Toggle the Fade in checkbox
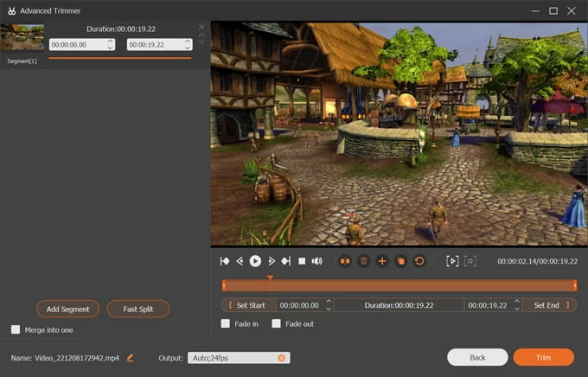This screenshot has height=377, width=588. click(226, 323)
